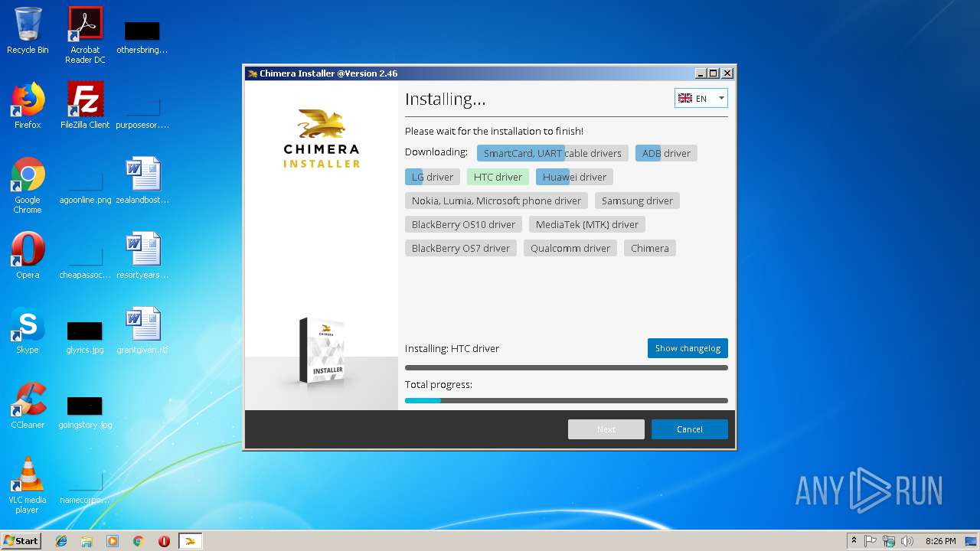This screenshot has width=980, height=551.
Task: Open grantgiven.rtf desktop file
Action: pos(142,331)
